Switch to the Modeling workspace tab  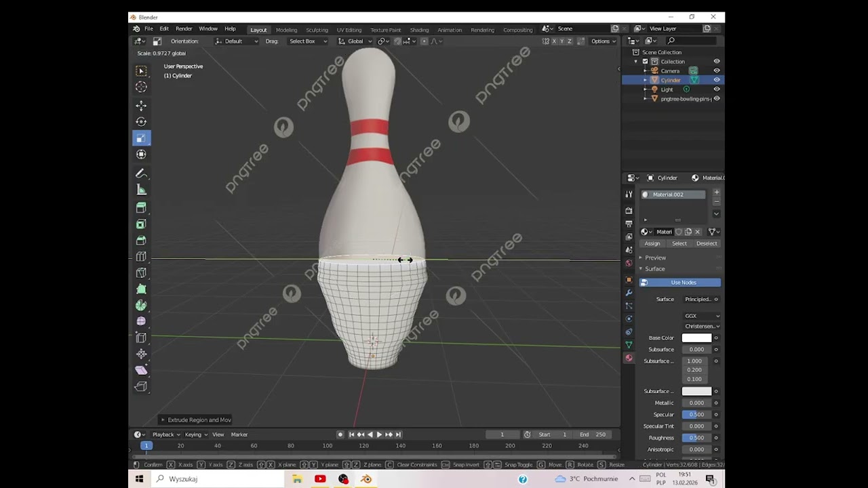[x=286, y=30]
